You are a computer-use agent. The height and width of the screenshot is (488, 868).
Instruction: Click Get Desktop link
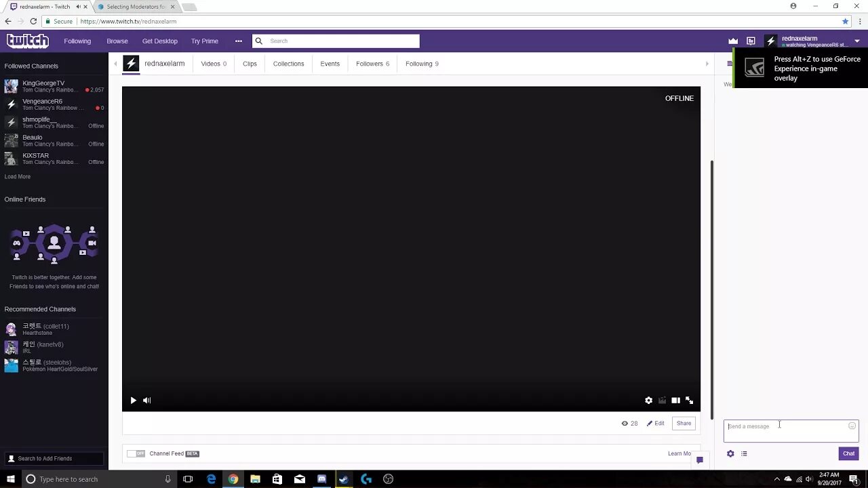click(x=160, y=41)
